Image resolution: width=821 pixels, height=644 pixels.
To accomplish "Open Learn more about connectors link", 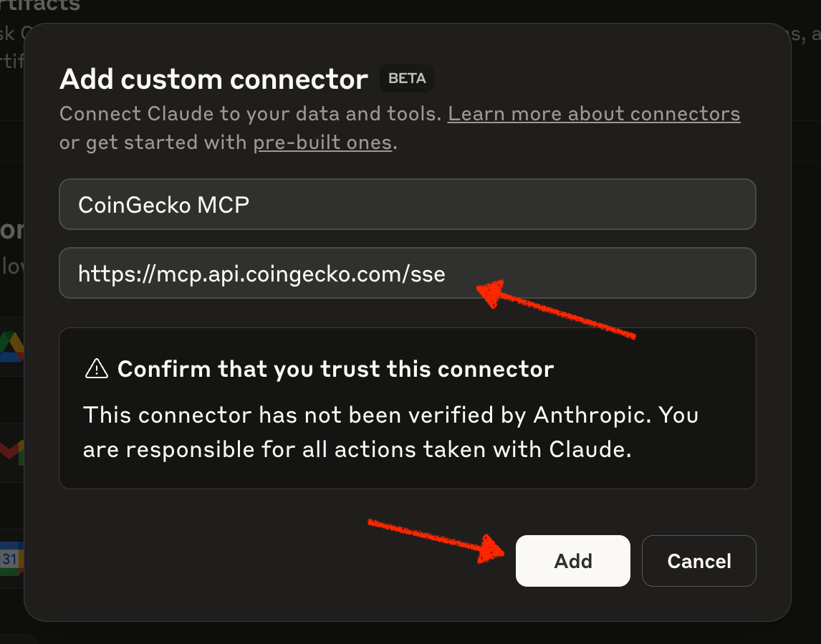I will click(594, 114).
